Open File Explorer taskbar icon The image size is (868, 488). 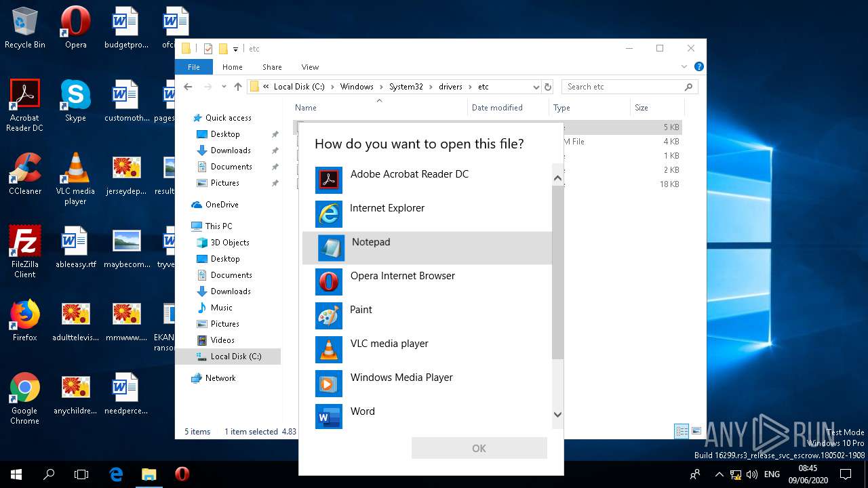pyautogui.click(x=149, y=474)
